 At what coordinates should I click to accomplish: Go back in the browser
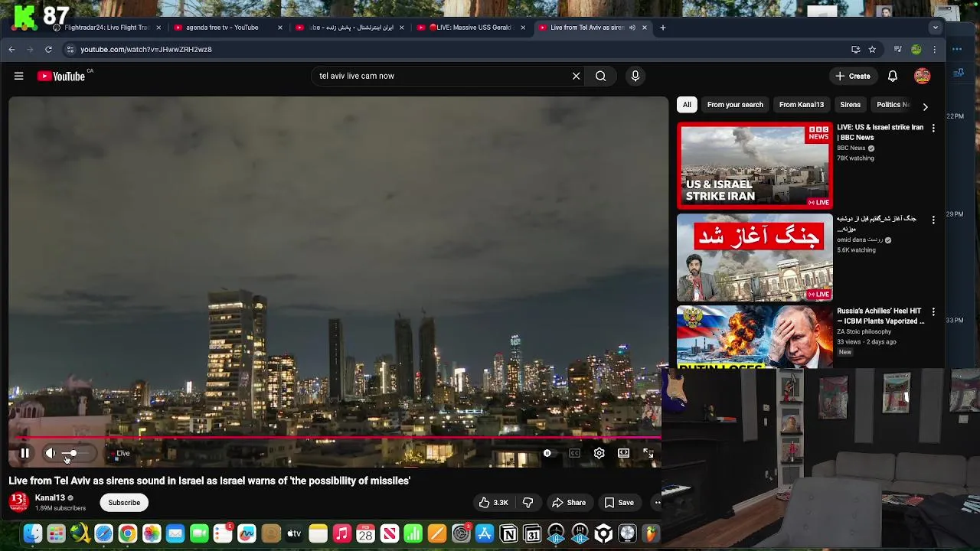(11, 50)
